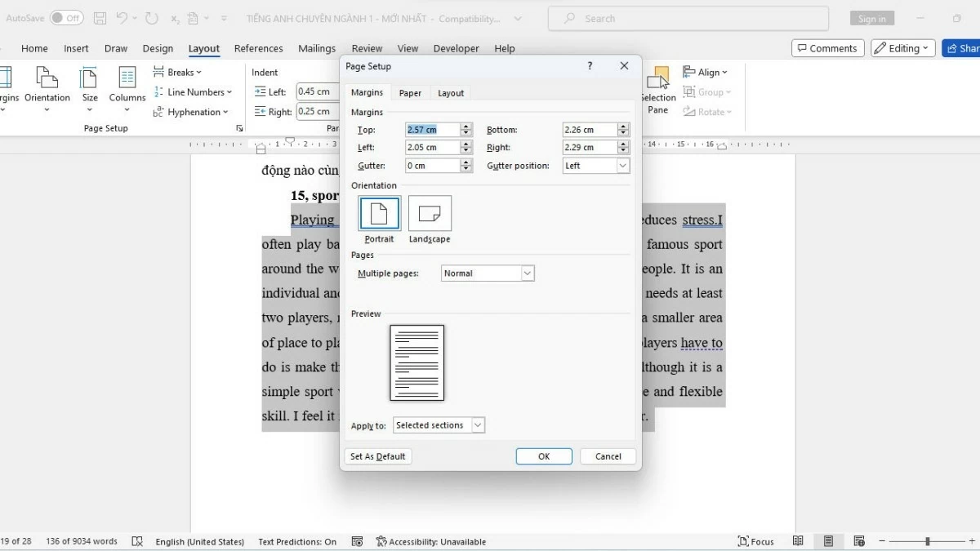This screenshot has height=551, width=980.
Task: Click the Help question mark in dialog
Action: point(590,66)
